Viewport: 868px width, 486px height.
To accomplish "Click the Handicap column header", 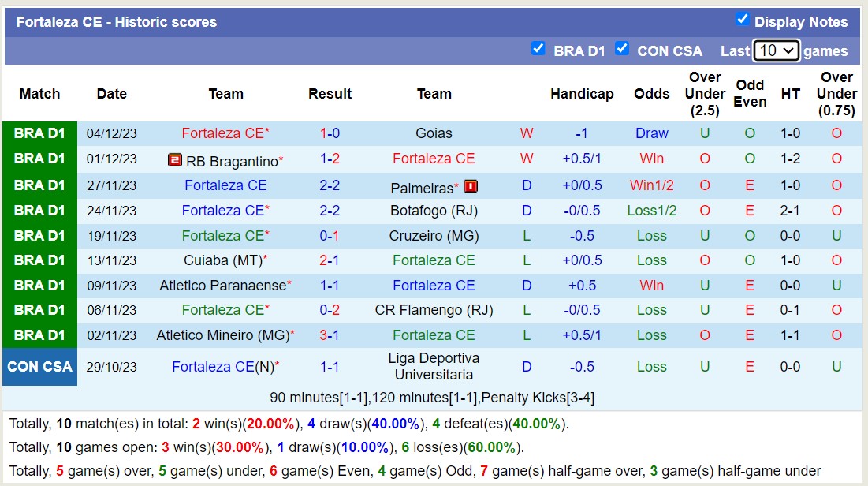I will [582, 94].
